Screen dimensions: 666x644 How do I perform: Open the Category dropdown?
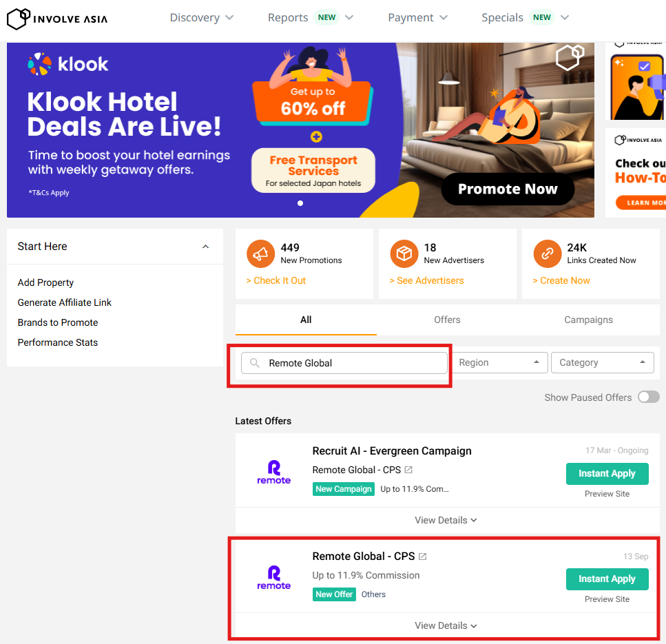[x=602, y=362]
